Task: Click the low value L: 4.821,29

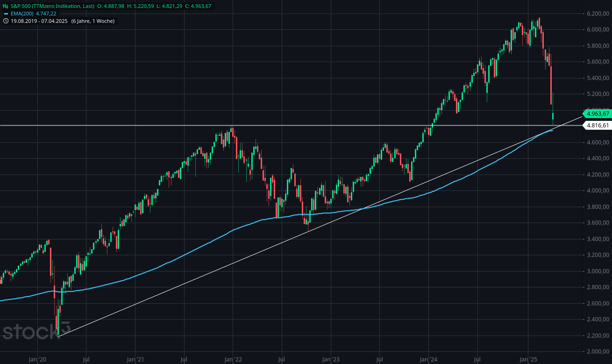Action: pos(171,6)
